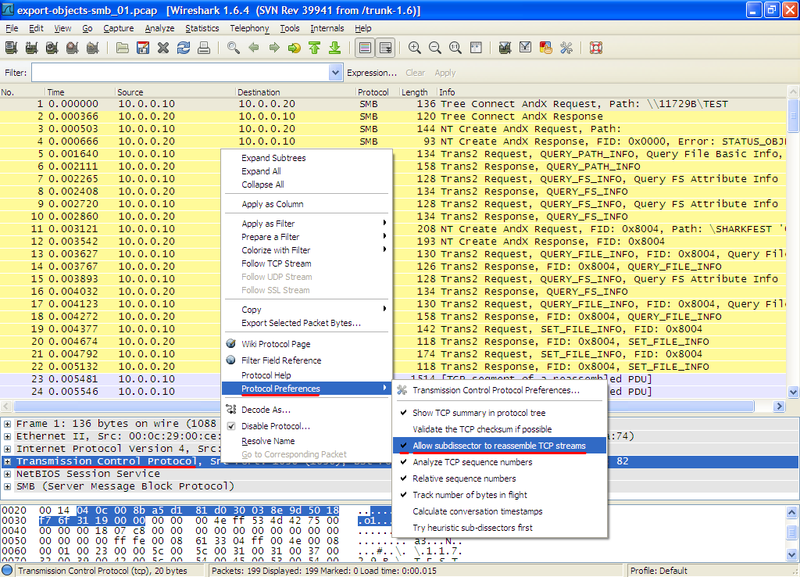The height and width of the screenshot is (577, 800).
Task: Click the Clear filter button
Action: tap(415, 73)
